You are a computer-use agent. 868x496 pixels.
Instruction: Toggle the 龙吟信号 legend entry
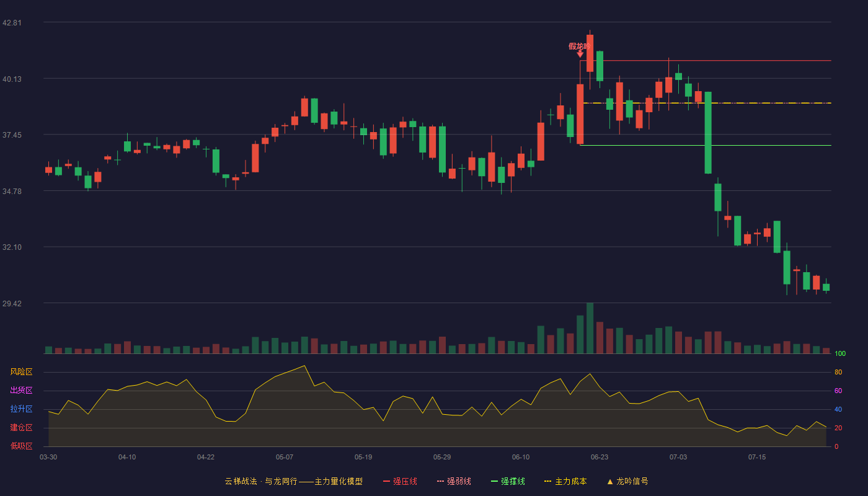pos(627,481)
